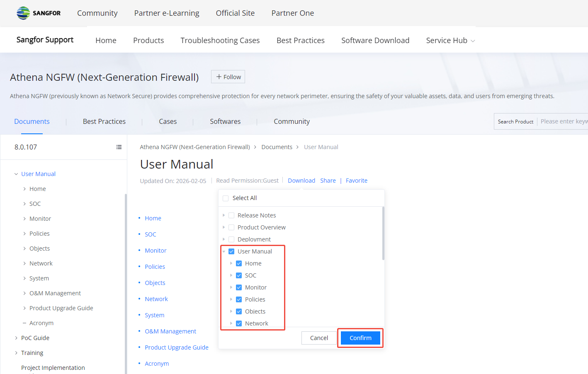The image size is (588, 374).
Task: Select Acronym in left sidebar tree
Action: [x=41, y=323]
